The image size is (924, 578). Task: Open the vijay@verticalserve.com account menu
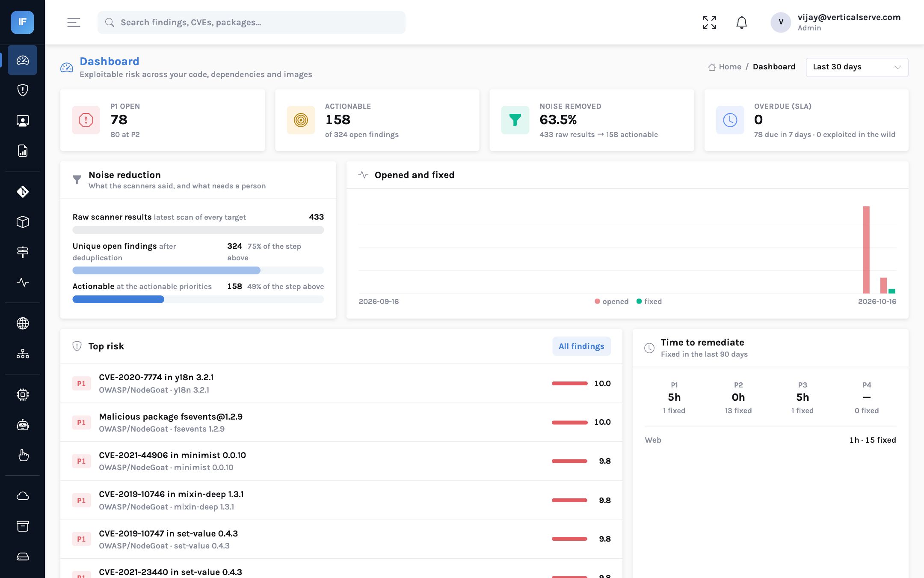[835, 22]
